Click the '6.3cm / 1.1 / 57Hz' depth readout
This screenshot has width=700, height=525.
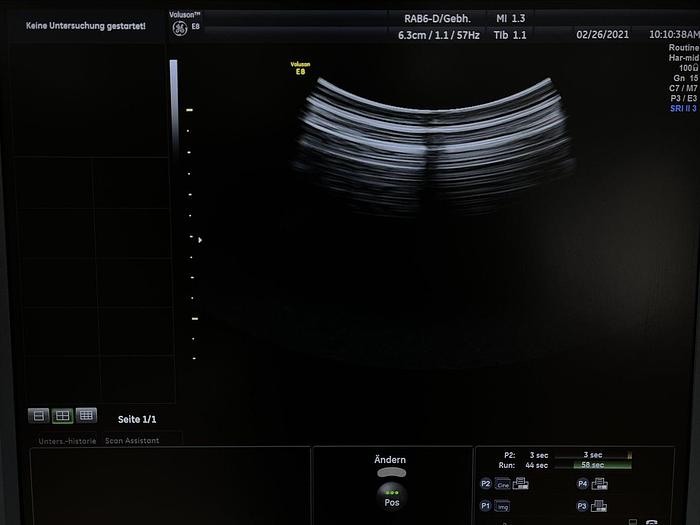[439, 35]
